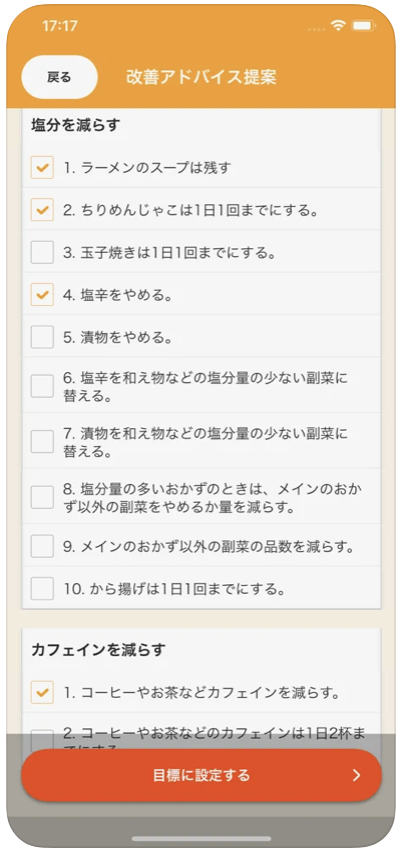Screen dimensions: 398x852
Task: Click the battery status icon
Action: coord(363,26)
